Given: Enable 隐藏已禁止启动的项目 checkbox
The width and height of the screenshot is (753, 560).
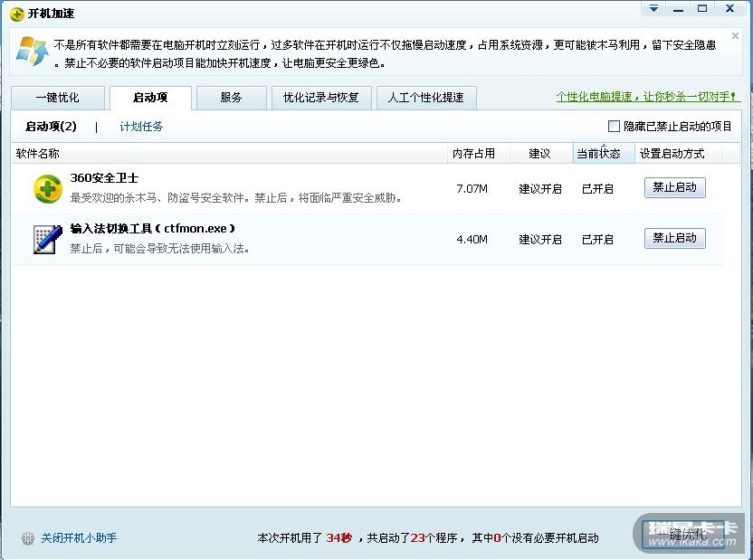Looking at the screenshot, I should [614, 127].
